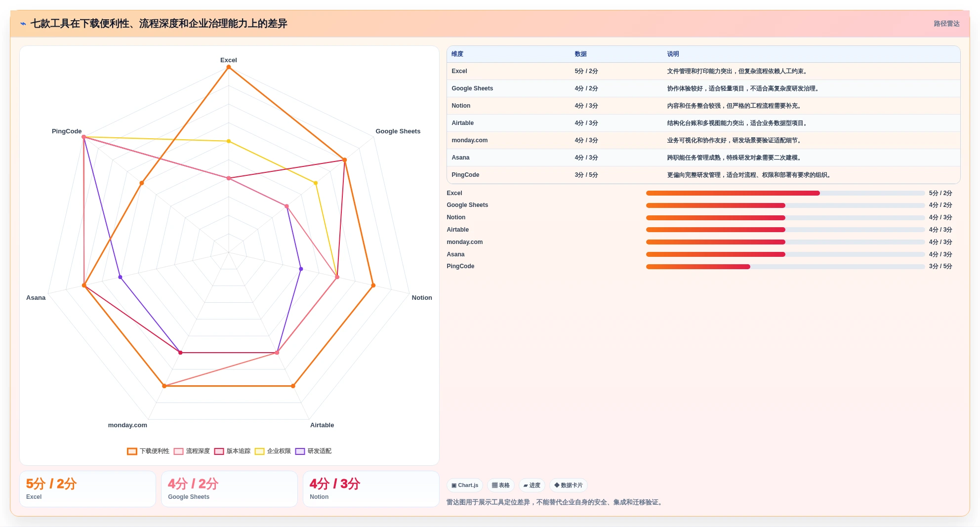980x527 pixels.
Task: Click the 路径雷达 label in header
Action: [946, 24]
